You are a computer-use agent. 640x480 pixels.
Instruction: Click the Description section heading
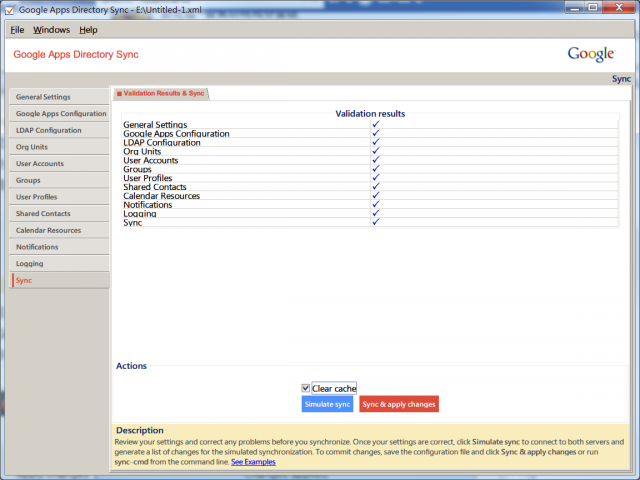tap(140, 430)
